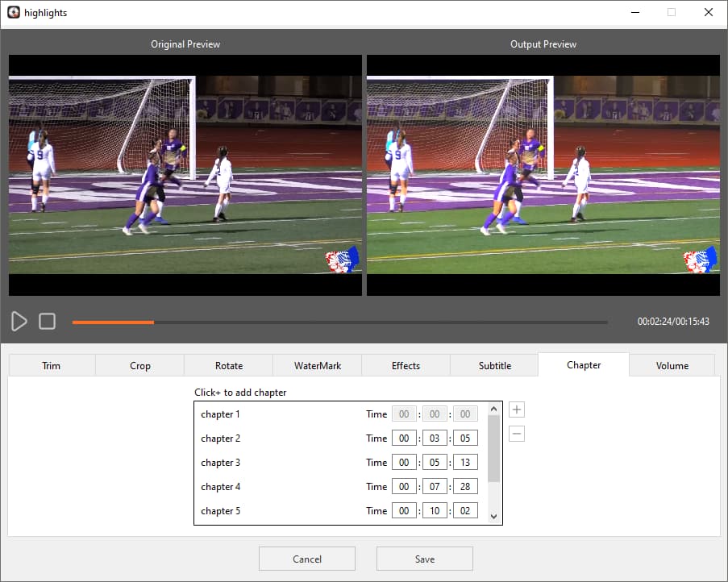This screenshot has width=728, height=582.
Task: Play the video preview
Action: [19, 322]
